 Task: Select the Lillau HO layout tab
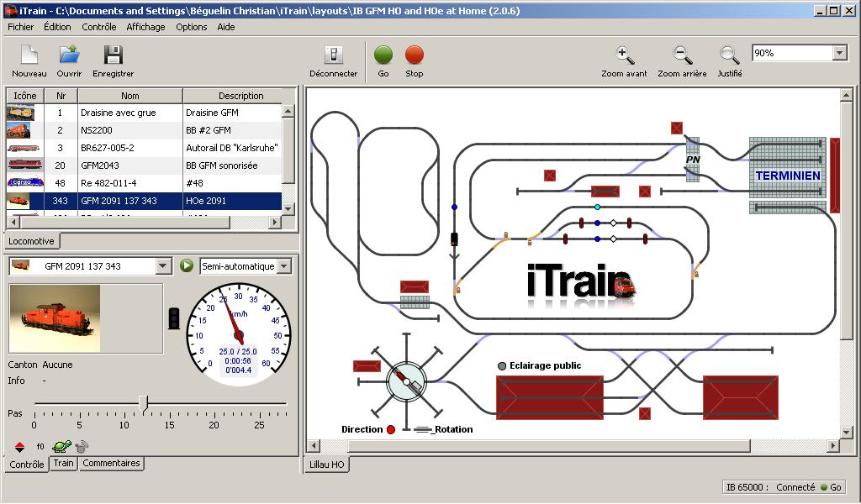click(x=327, y=464)
